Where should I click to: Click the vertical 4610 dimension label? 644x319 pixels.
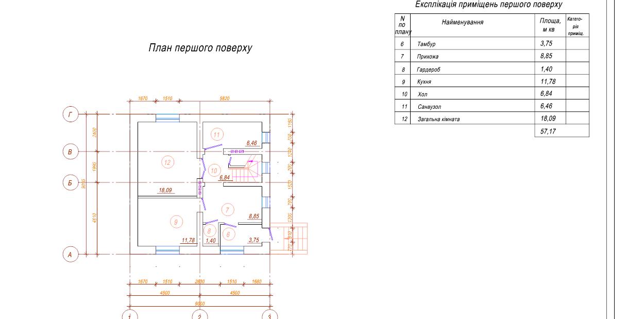pos(94,217)
